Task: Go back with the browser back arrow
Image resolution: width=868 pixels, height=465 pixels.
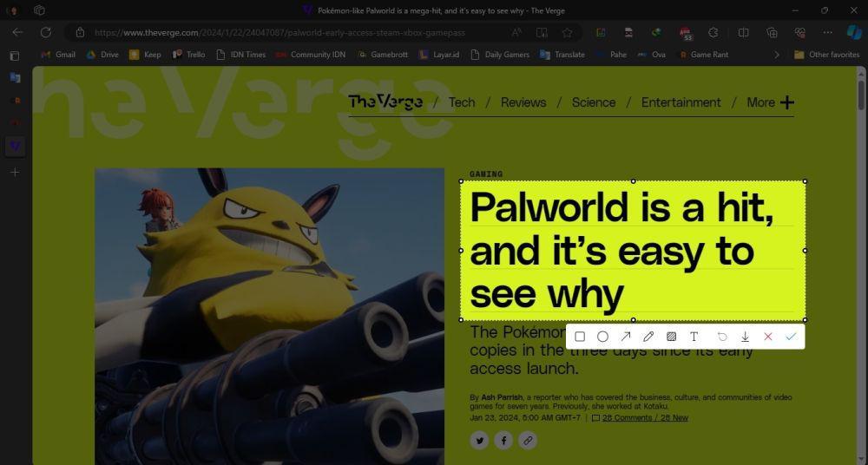Action: [17, 33]
